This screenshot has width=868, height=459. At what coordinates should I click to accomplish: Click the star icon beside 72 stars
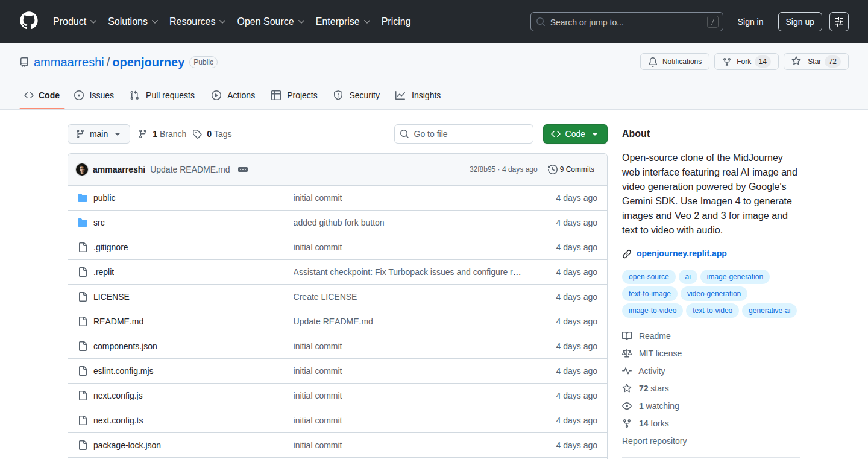pos(627,388)
